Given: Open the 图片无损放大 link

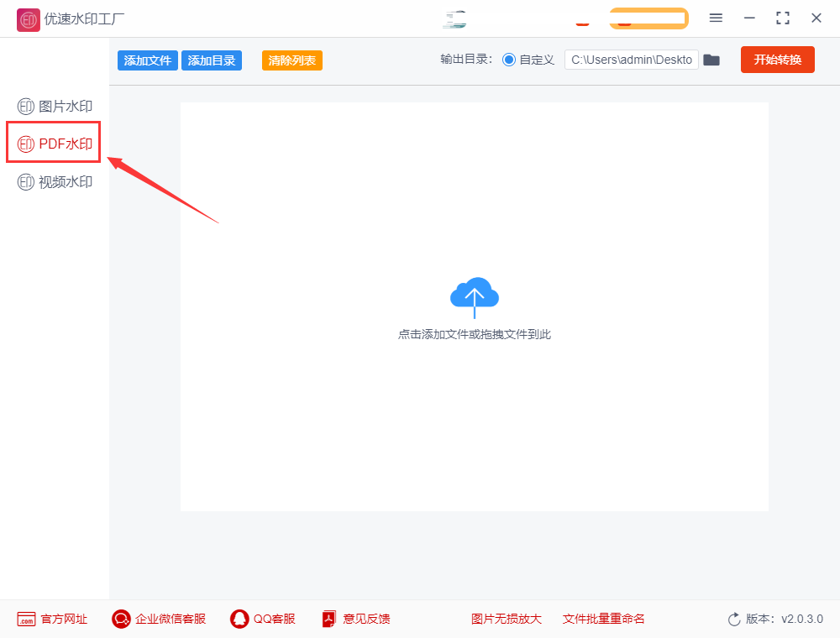Looking at the screenshot, I should click(507, 620).
